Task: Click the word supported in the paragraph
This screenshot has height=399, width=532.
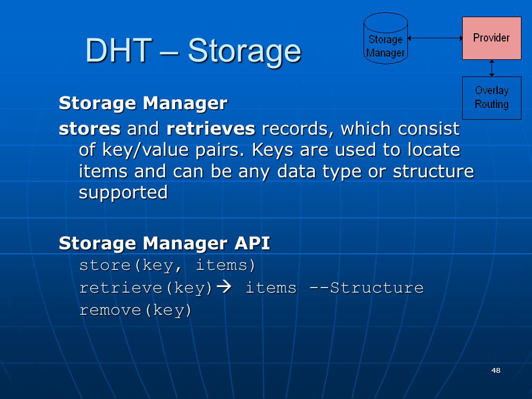Action: 123,193
